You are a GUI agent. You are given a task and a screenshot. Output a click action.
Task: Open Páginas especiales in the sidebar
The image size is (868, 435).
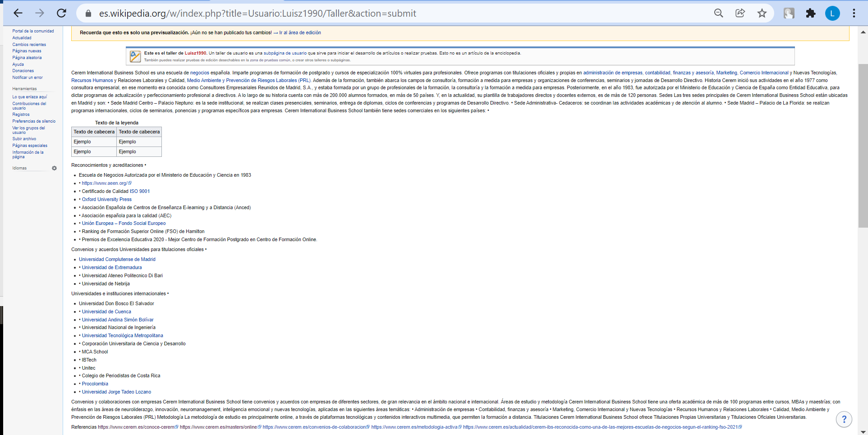tap(30, 146)
